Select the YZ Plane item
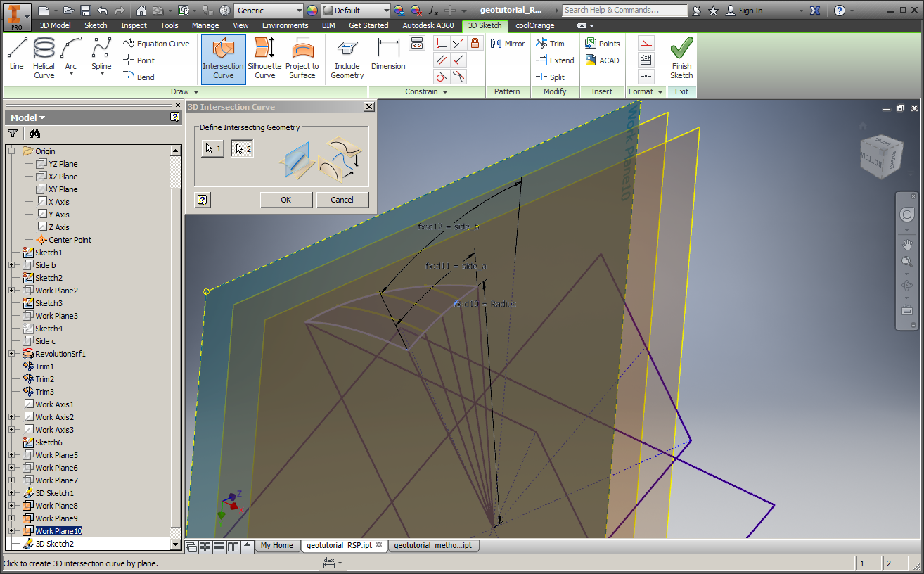 (x=63, y=164)
